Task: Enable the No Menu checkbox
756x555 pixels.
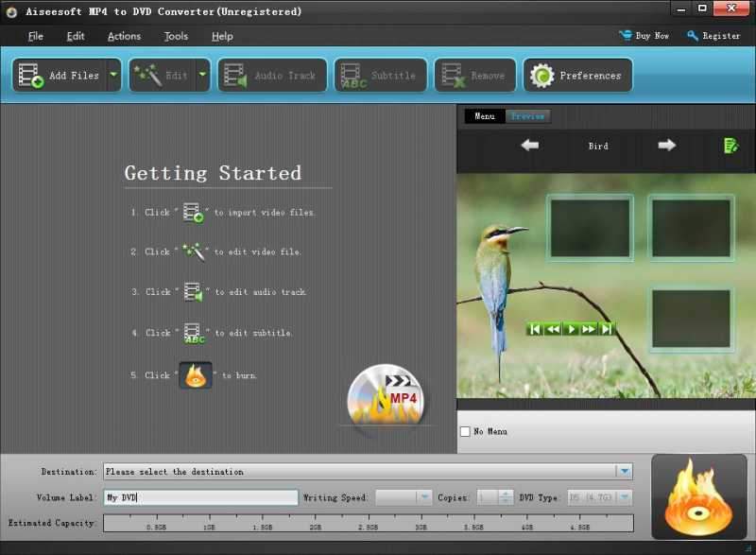Action: 464,431
